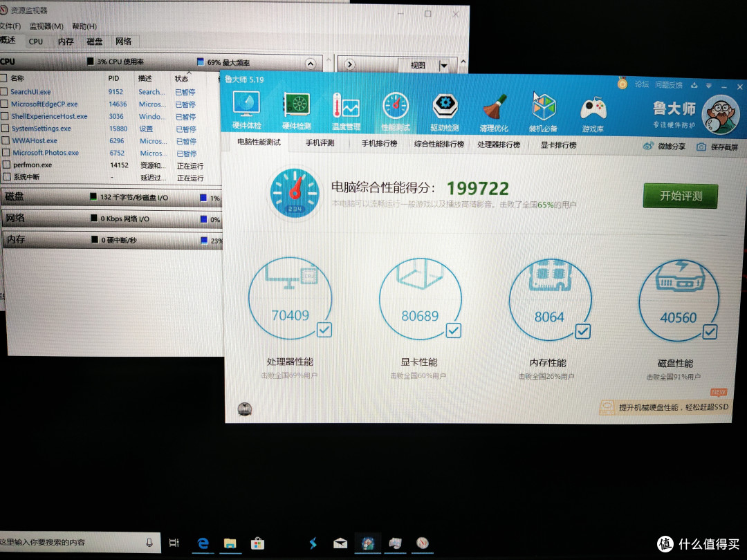Open Microsoft Edge from taskbar
This screenshot has width=747, height=560.
pos(203,543)
